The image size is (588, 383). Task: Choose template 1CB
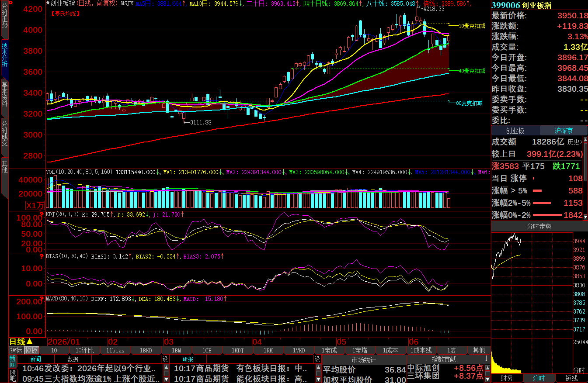tap(207, 350)
